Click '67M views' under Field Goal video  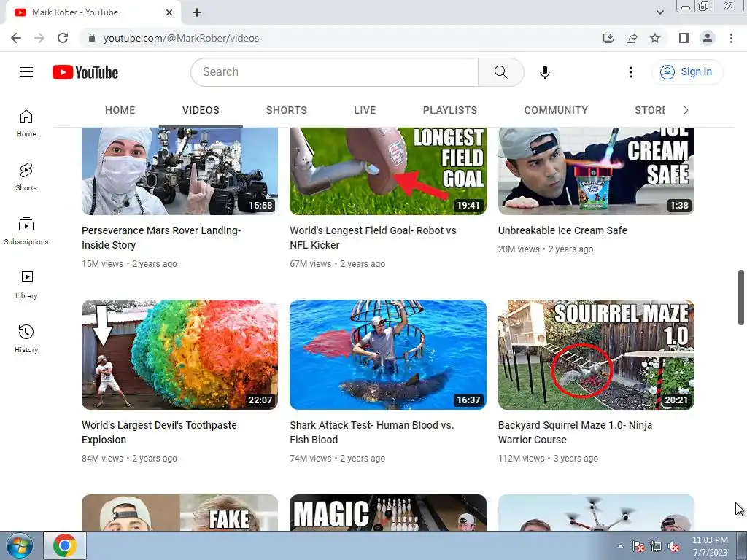coord(311,264)
